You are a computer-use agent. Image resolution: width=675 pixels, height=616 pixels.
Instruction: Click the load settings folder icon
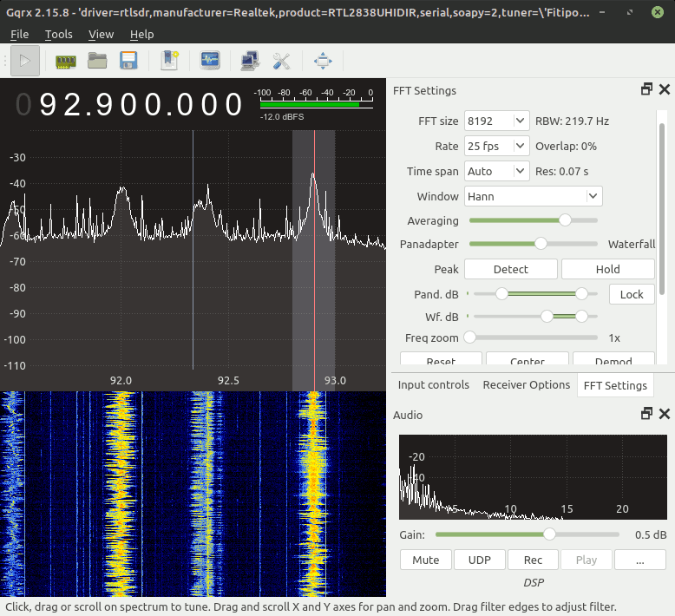(97, 61)
